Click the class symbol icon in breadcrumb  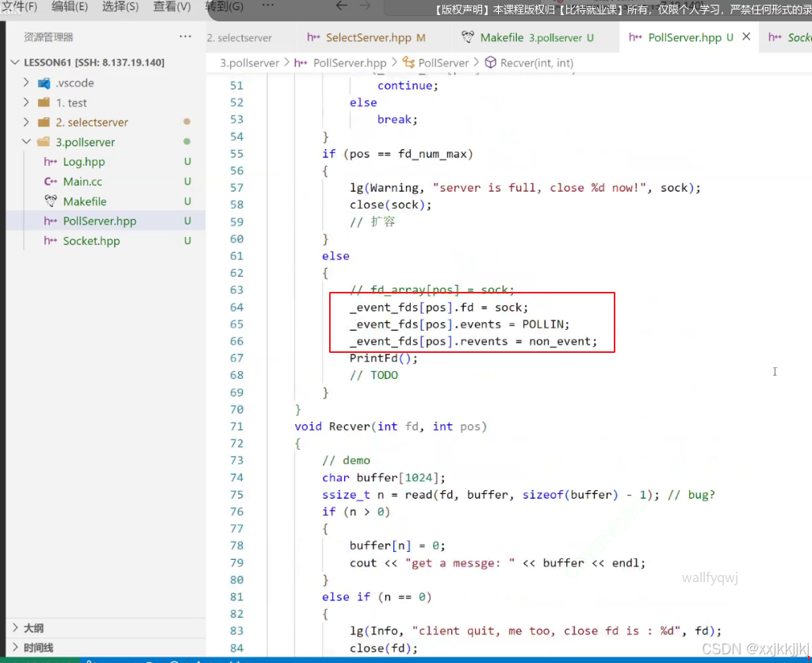[408, 63]
